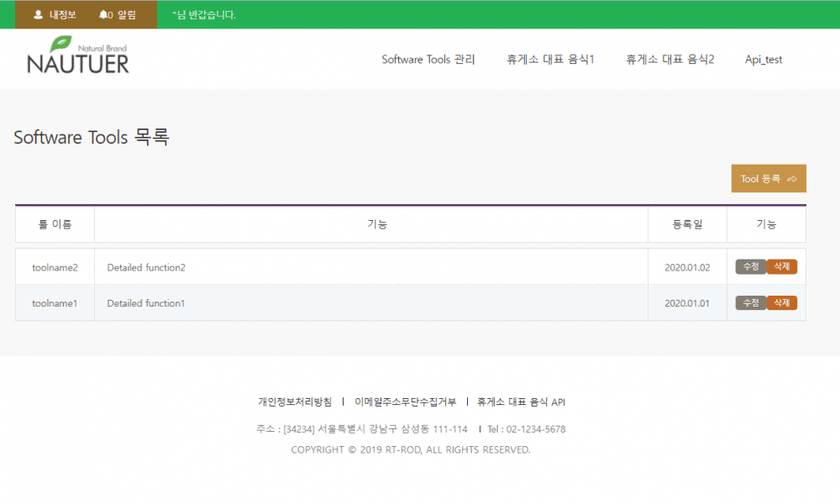Open the 개인정보처리방침 footer link
The image size is (840, 504).
point(295,402)
